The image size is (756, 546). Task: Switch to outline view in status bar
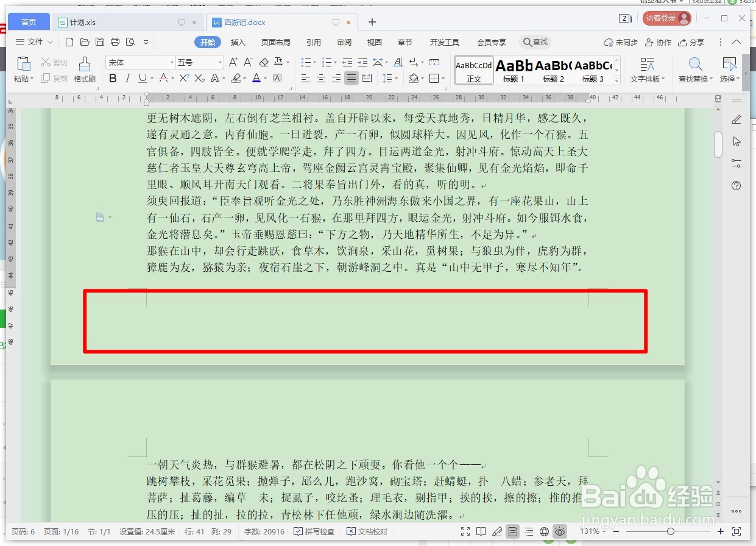(529, 531)
